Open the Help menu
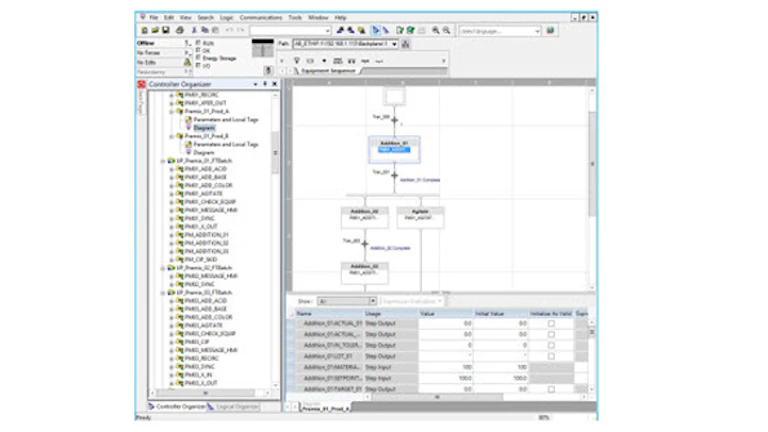The image size is (768, 432). tap(340, 17)
